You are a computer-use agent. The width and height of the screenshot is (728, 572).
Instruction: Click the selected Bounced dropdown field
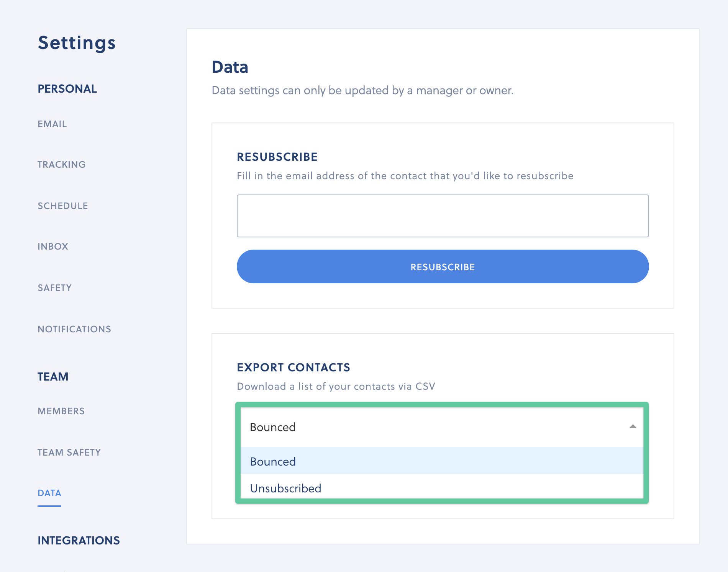pyautogui.click(x=437, y=427)
